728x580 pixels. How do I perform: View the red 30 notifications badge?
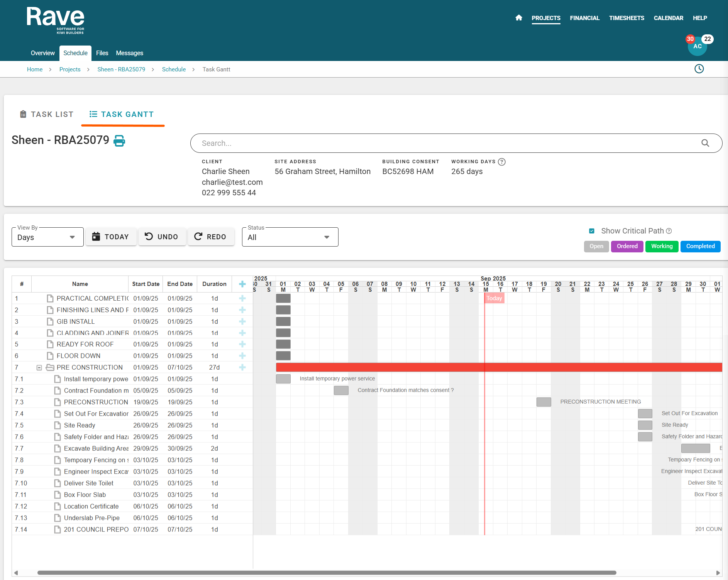coord(690,39)
